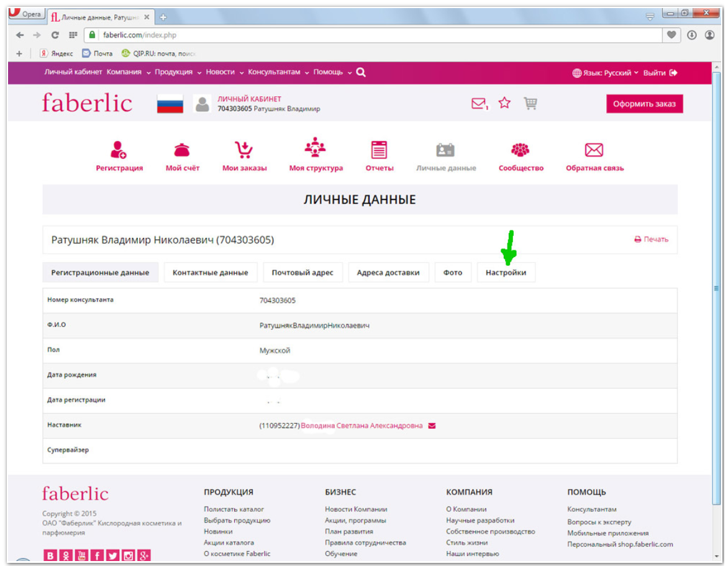The width and height of the screenshot is (728, 566).
Task: Click the page vertical scrollbar
Action: (x=716, y=288)
